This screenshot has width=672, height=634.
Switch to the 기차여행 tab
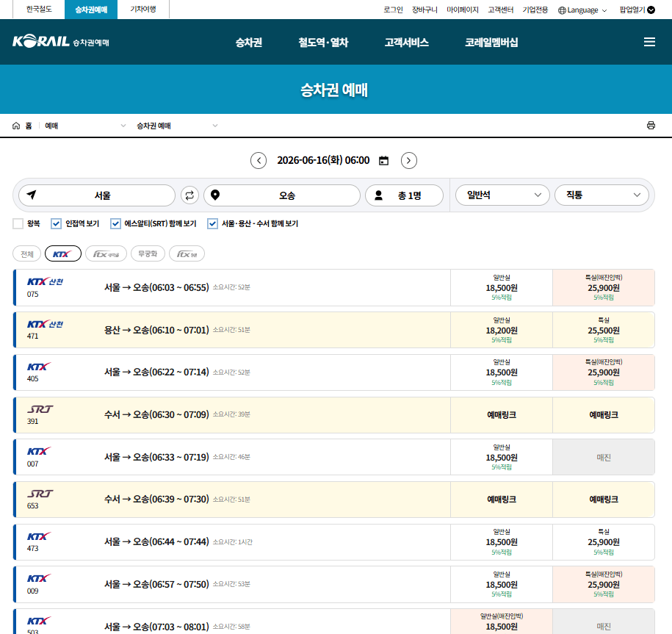[143, 9]
